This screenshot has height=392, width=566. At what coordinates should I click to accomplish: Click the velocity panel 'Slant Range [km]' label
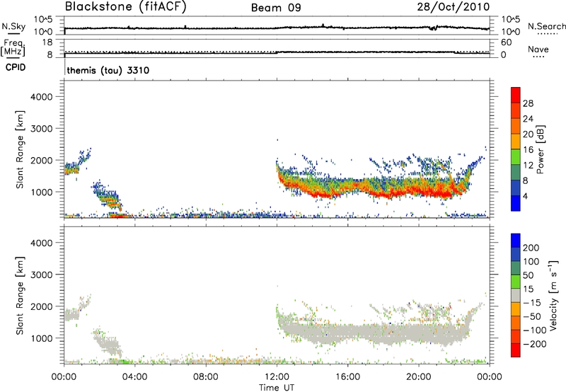pyautogui.click(x=20, y=296)
